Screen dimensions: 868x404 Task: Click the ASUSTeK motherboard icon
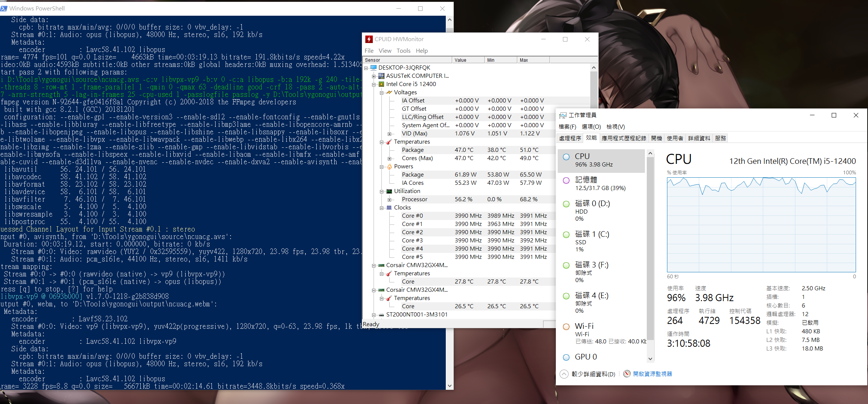point(381,76)
